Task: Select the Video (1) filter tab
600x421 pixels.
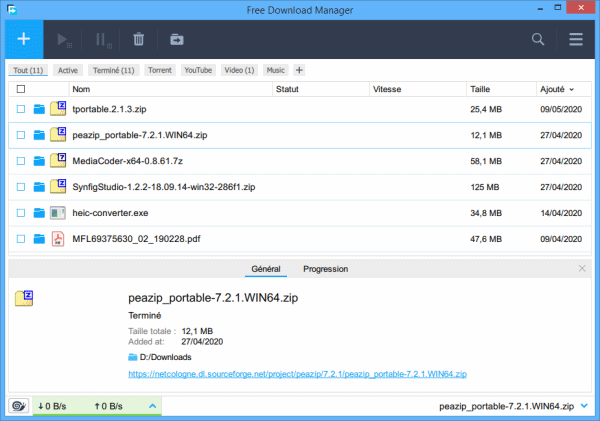Action: pos(239,70)
